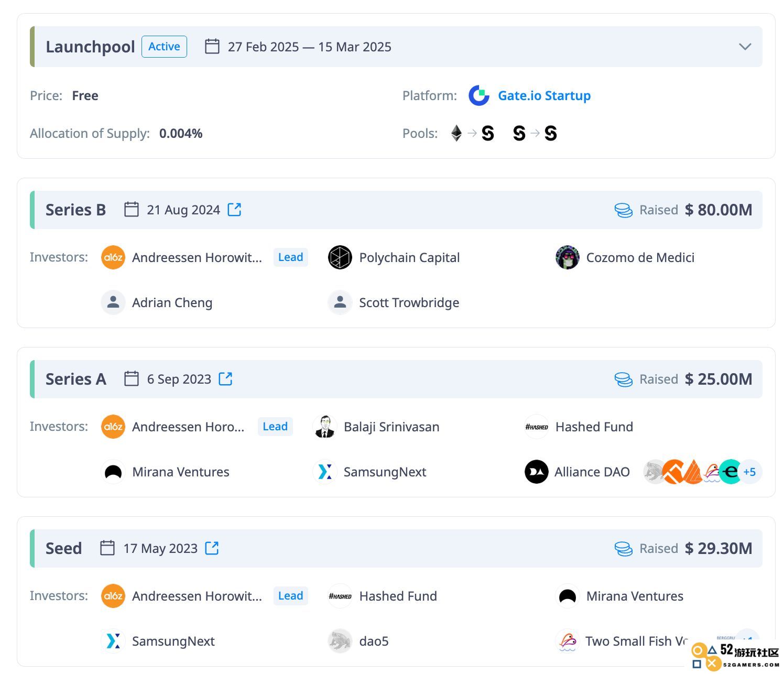Click the Lead badge in Series B
The image size is (784, 674).
(x=291, y=257)
